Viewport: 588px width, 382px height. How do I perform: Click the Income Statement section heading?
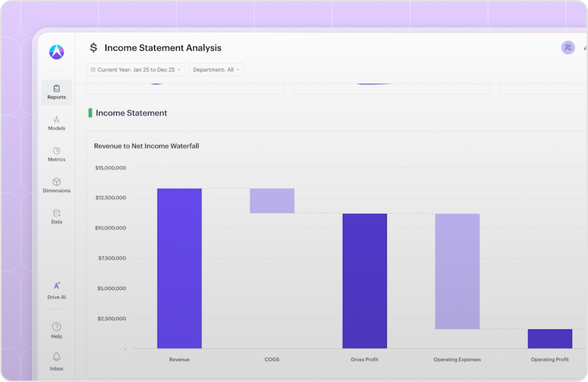coord(131,113)
